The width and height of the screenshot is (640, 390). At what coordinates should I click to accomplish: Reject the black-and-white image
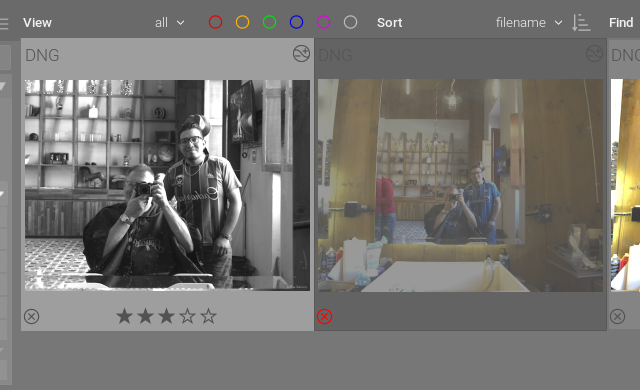[x=31, y=317]
